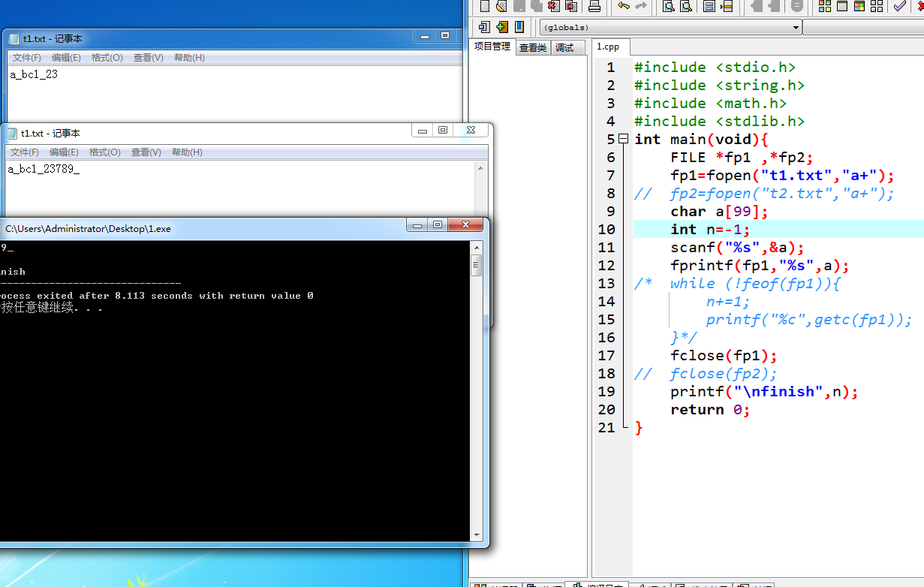Undo the last edit with toolbar arrow
Image resolution: width=924 pixels, height=587 pixels.
pos(624,6)
